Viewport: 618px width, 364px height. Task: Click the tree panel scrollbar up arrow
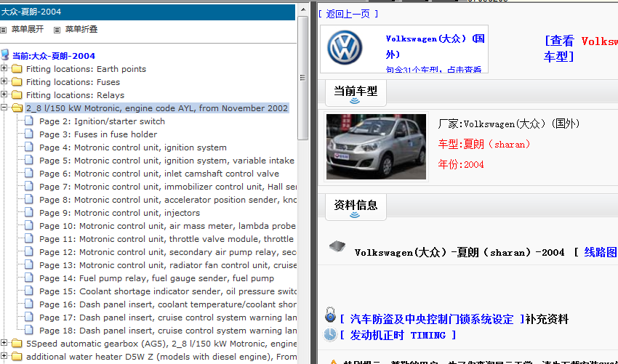pyautogui.click(x=302, y=9)
